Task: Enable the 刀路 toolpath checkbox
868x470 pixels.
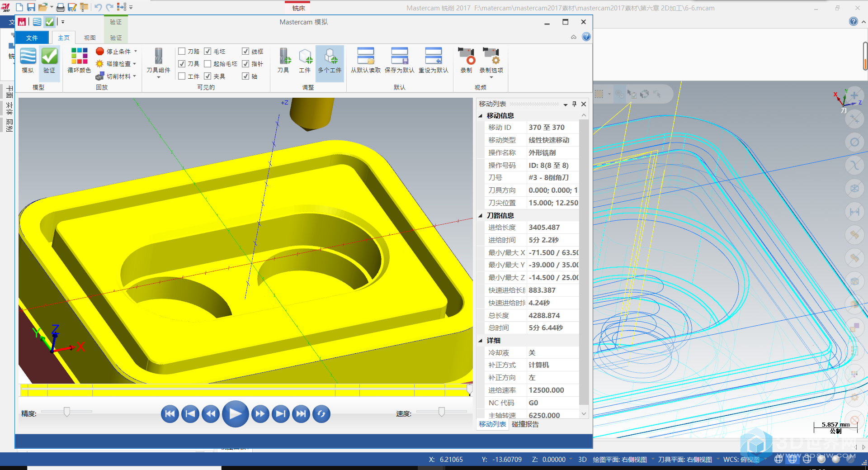Action: pos(182,51)
